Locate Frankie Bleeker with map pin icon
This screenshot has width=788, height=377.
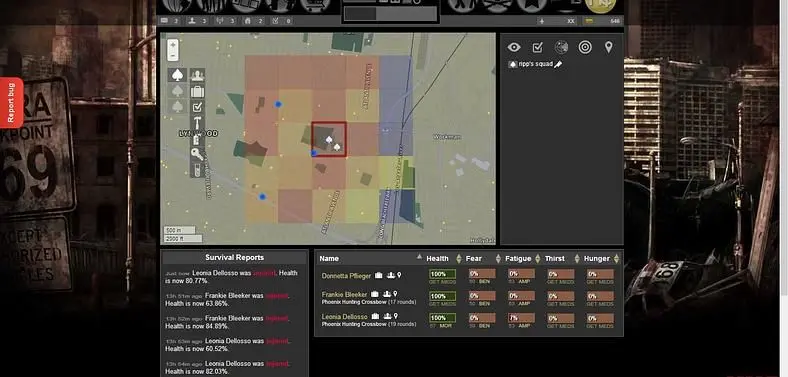point(396,294)
